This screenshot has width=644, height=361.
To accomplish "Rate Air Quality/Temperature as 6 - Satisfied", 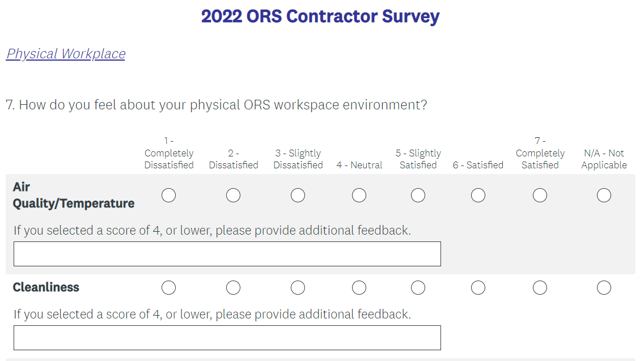I will (x=478, y=196).
